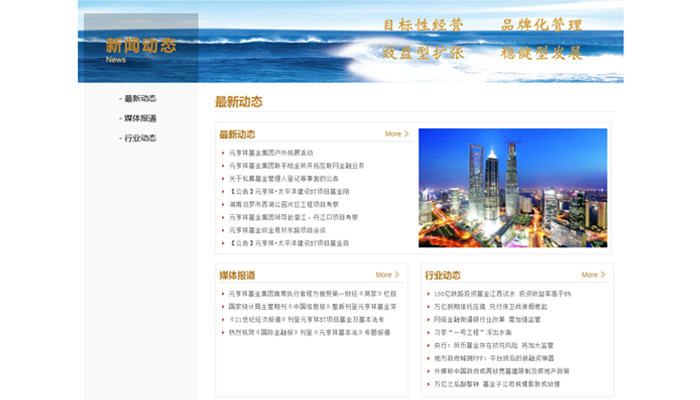Open 万亿到期信托压境 article
Screen dimensions: 700x400
[x=490, y=307]
